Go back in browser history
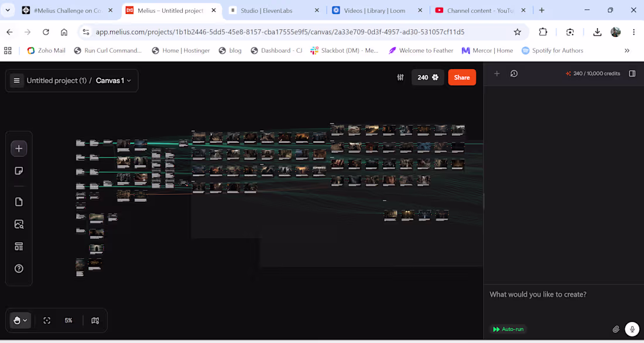Image resolution: width=644 pixels, height=343 pixels. click(9, 32)
